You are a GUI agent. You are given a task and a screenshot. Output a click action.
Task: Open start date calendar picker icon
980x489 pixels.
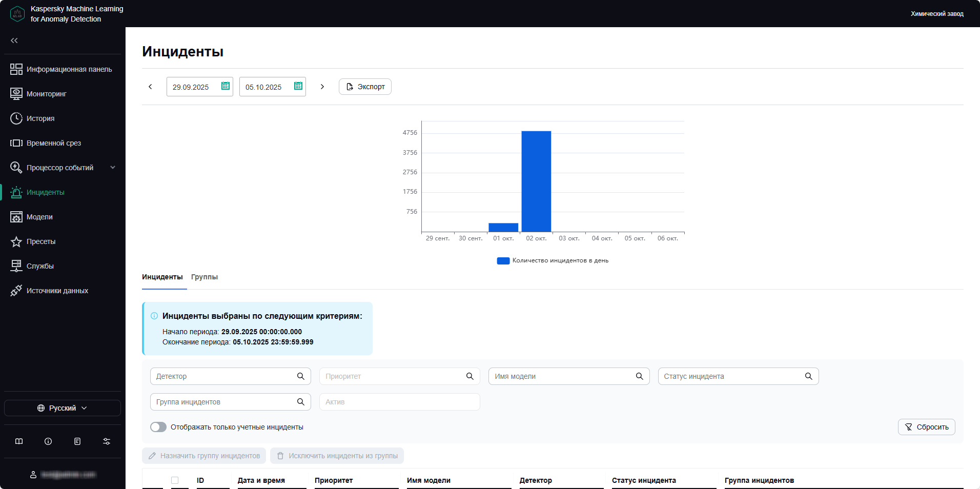click(225, 86)
